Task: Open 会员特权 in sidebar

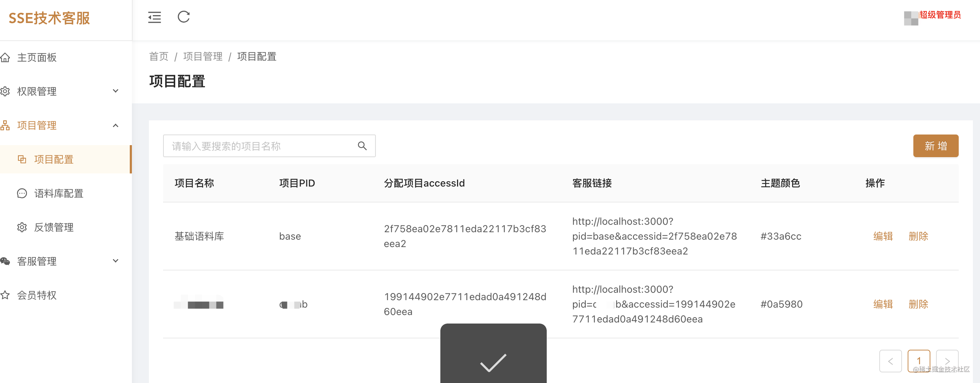Action: point(37,295)
